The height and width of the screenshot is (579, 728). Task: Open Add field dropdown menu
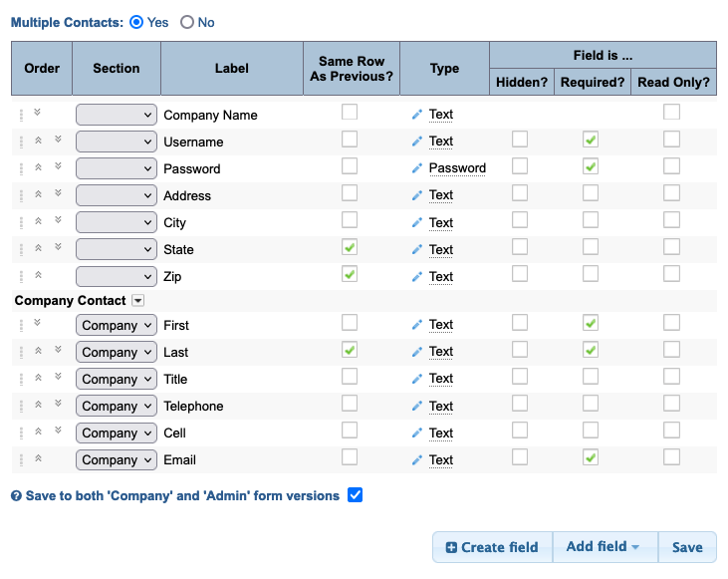pos(605,546)
